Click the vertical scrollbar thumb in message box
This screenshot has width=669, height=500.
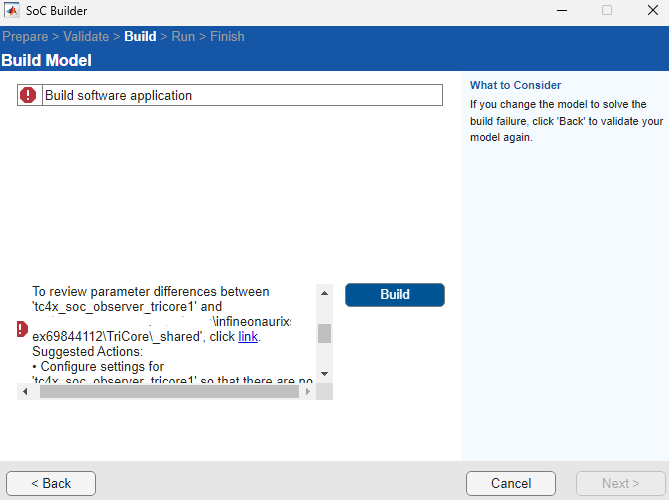324,333
